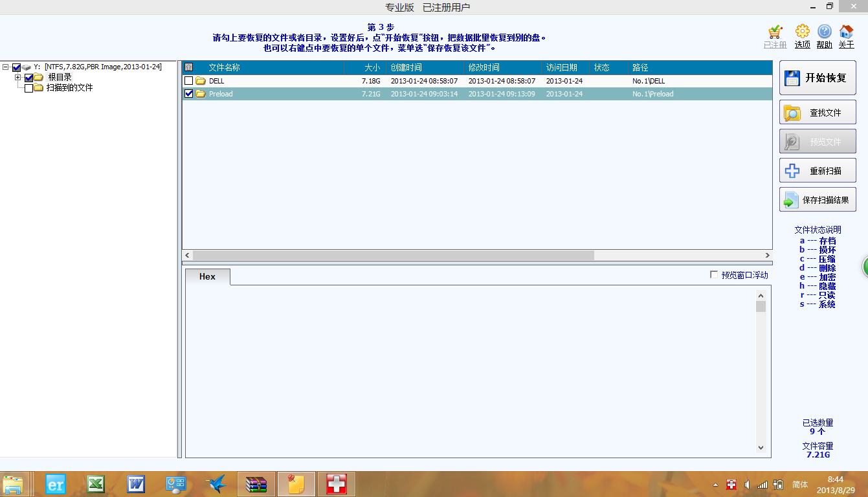This screenshot has width=868, height=497.
Task: Click the red cross recovery app taskbar icon
Action: [336, 484]
